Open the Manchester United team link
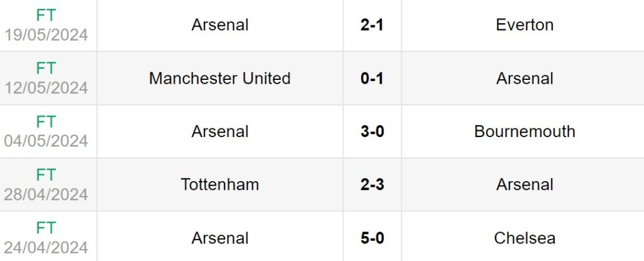The width and height of the screenshot is (644, 261). point(220,79)
